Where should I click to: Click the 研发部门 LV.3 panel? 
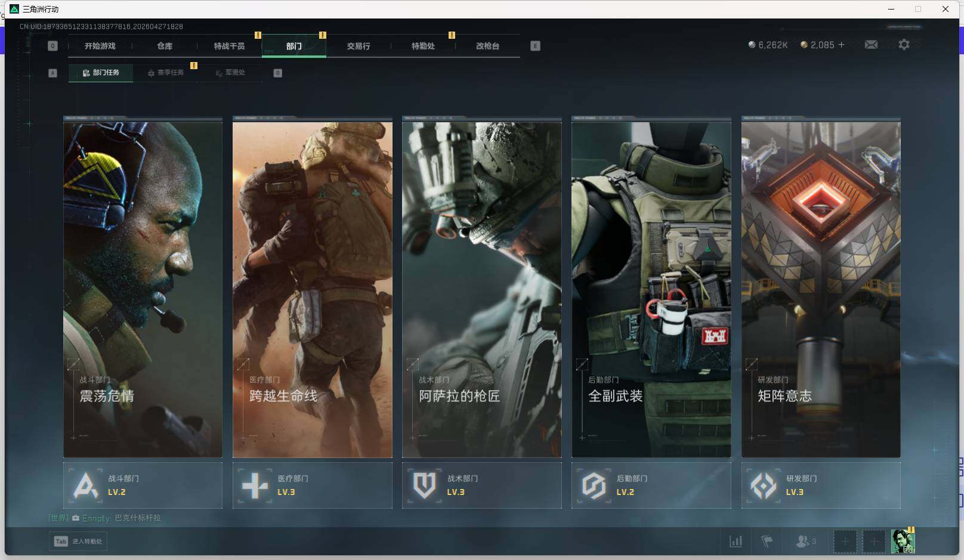[x=821, y=485]
